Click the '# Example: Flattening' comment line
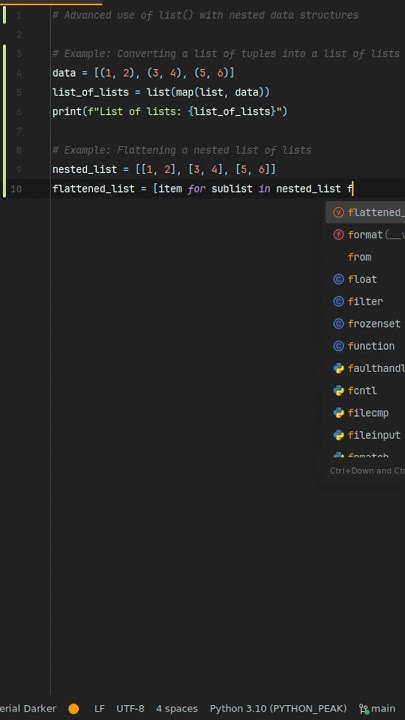 182,150
